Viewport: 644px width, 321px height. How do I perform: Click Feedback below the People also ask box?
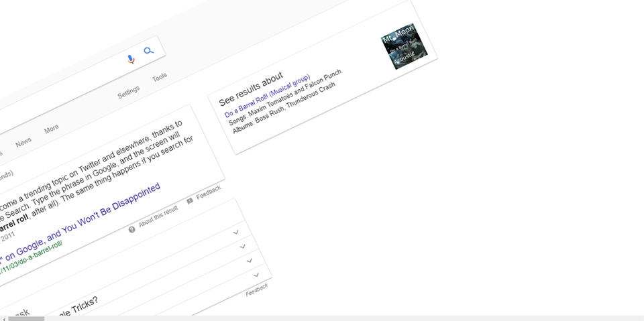(x=257, y=290)
